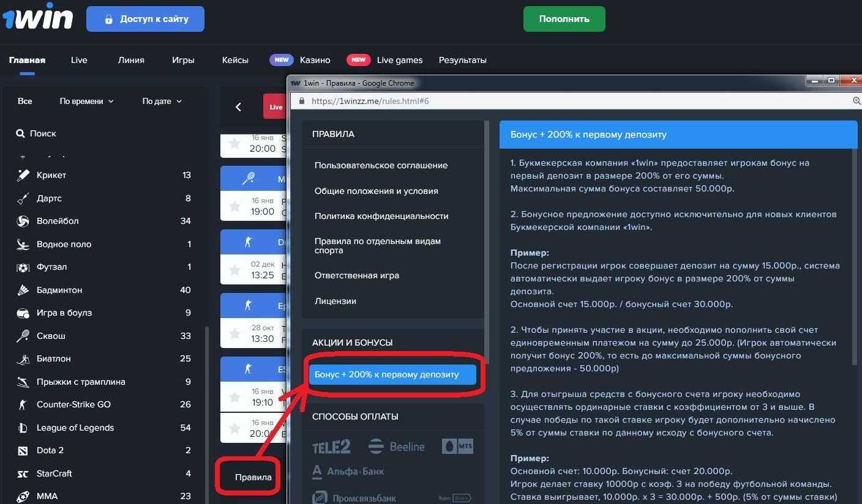Open the По времени sorting dropdown
Image resolution: width=862 pixels, height=504 pixels.
coord(86,101)
